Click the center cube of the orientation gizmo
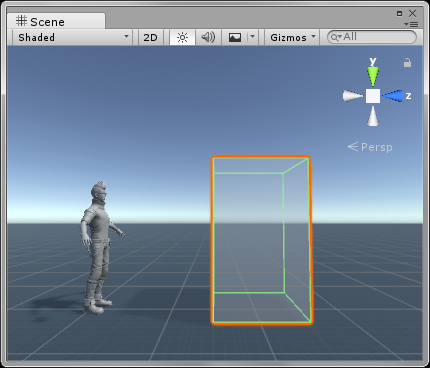This screenshot has height=368, width=430. 373,96
